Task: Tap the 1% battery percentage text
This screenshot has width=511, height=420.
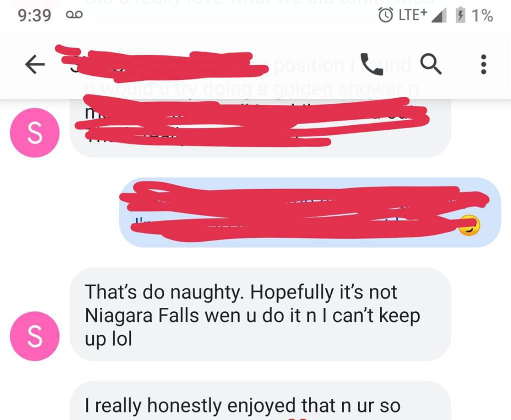Action: 483,15
